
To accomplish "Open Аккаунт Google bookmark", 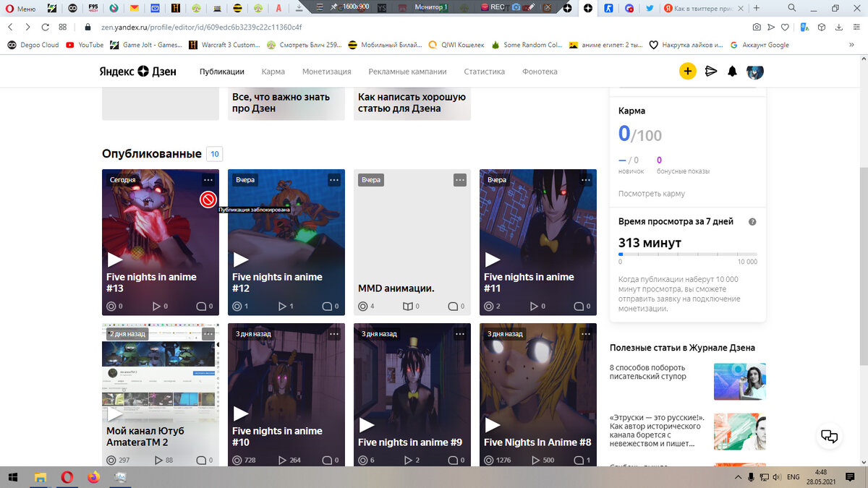I will tap(759, 45).
